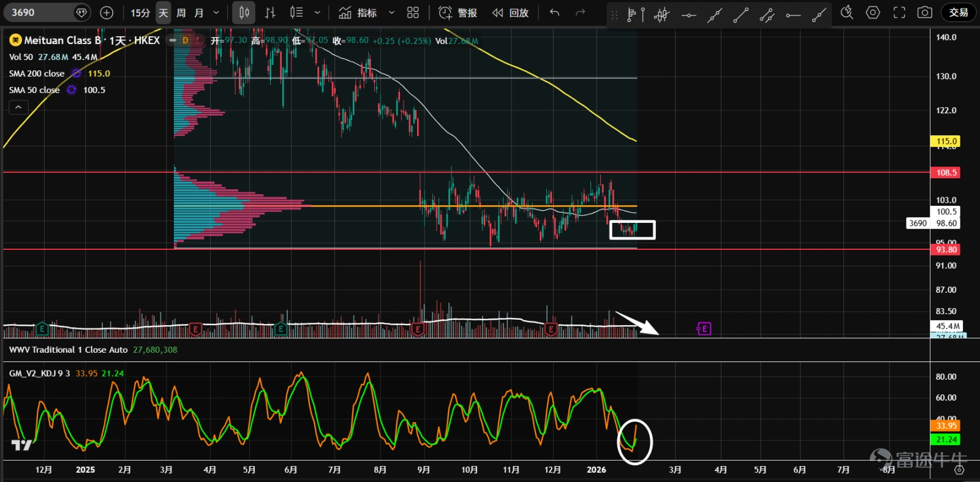Select the parallel channel drawing tool
The width and height of the screenshot is (980, 482).
pyautogui.click(x=767, y=15)
